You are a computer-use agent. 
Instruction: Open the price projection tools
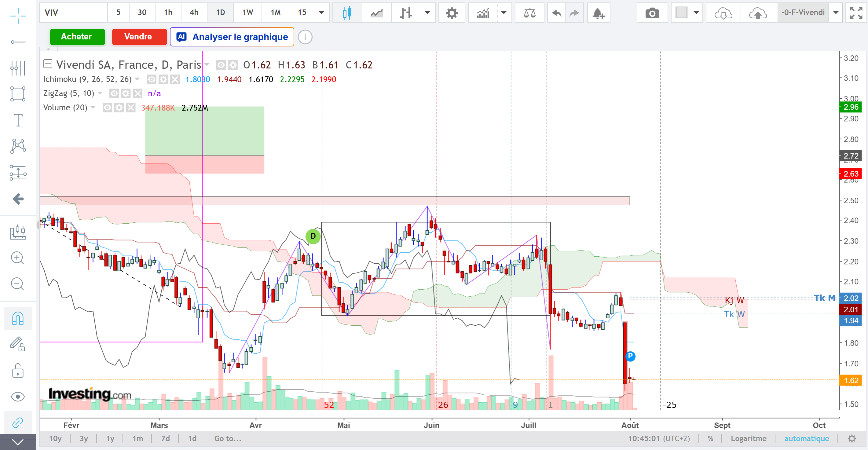[18, 173]
